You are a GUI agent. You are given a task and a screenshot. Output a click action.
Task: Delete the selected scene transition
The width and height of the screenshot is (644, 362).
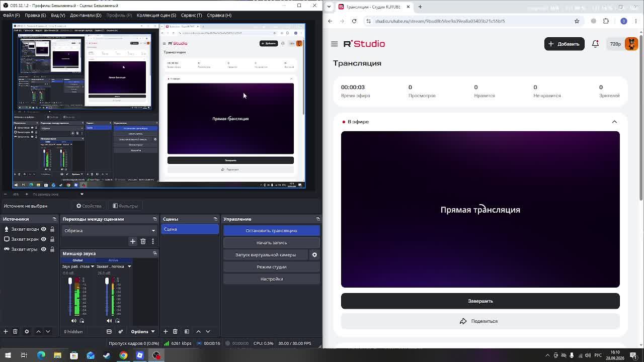[x=143, y=241]
